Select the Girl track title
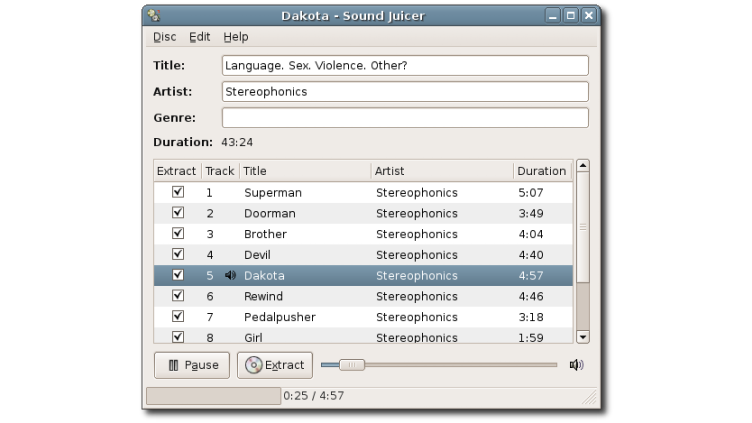752x423 pixels. [253, 338]
